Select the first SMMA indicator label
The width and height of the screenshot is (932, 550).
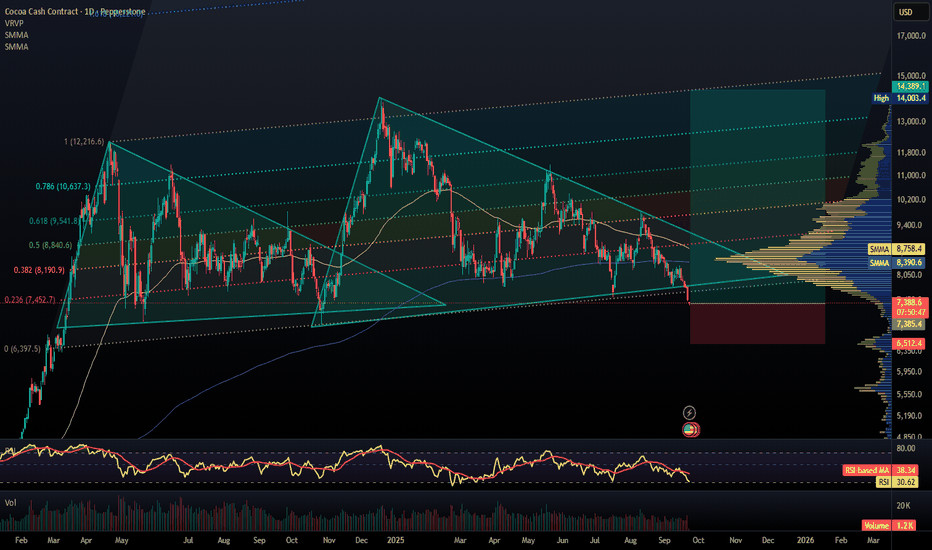click(x=17, y=35)
